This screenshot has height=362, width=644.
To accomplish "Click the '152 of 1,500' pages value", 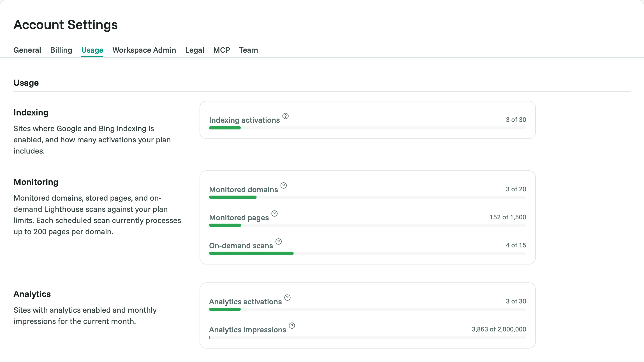I will 508,217.
